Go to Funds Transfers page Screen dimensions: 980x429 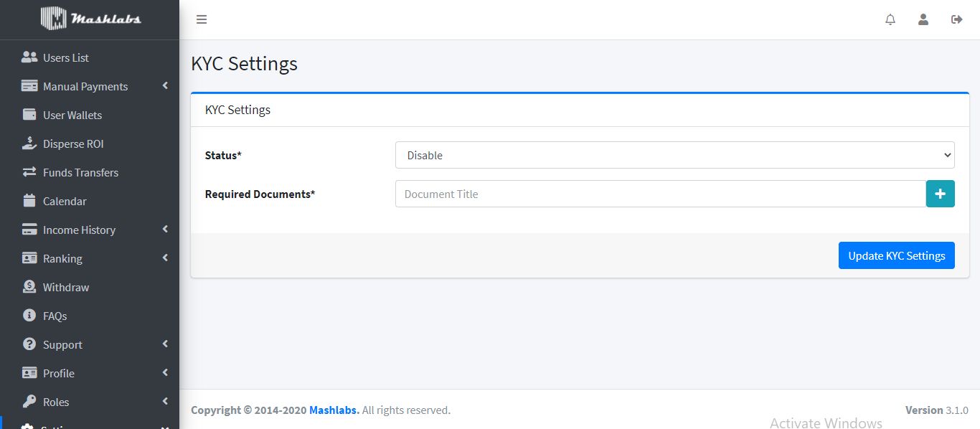coord(80,172)
